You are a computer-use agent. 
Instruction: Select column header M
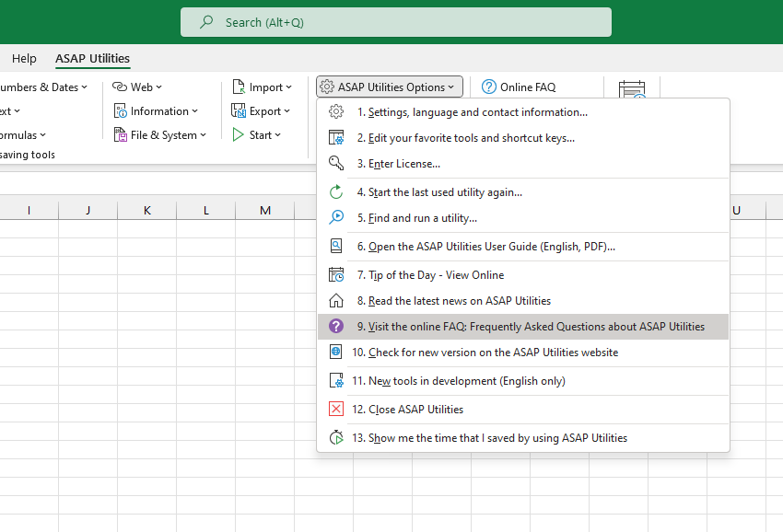click(x=265, y=210)
